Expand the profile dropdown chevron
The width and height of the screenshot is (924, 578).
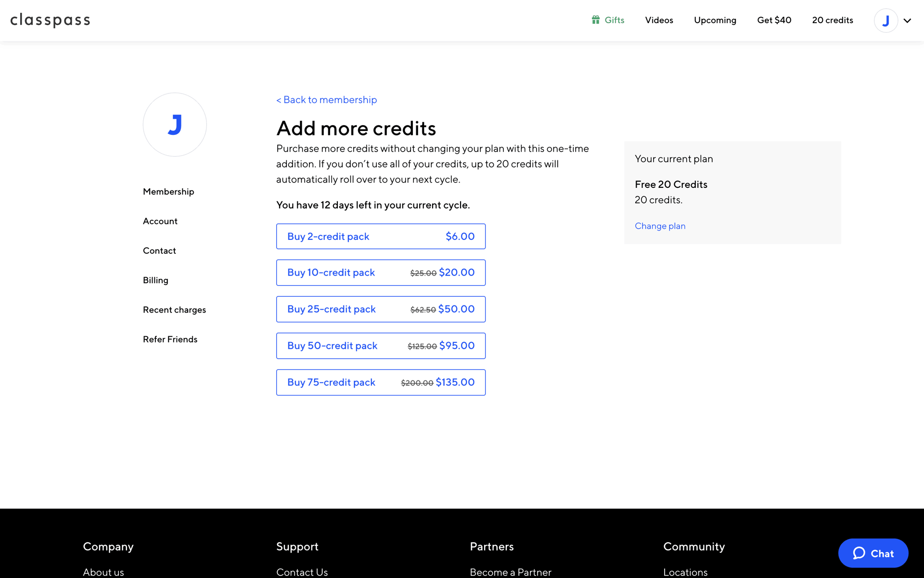tap(907, 21)
